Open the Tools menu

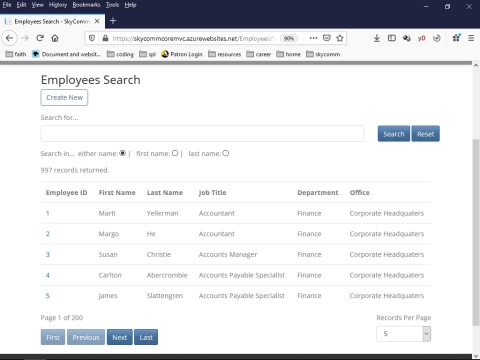[112, 5]
